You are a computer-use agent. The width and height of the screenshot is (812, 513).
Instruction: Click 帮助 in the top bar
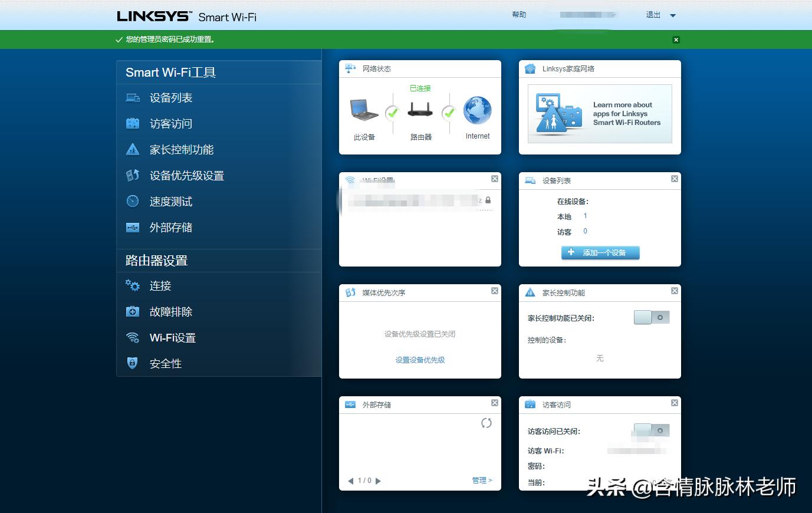pos(519,15)
